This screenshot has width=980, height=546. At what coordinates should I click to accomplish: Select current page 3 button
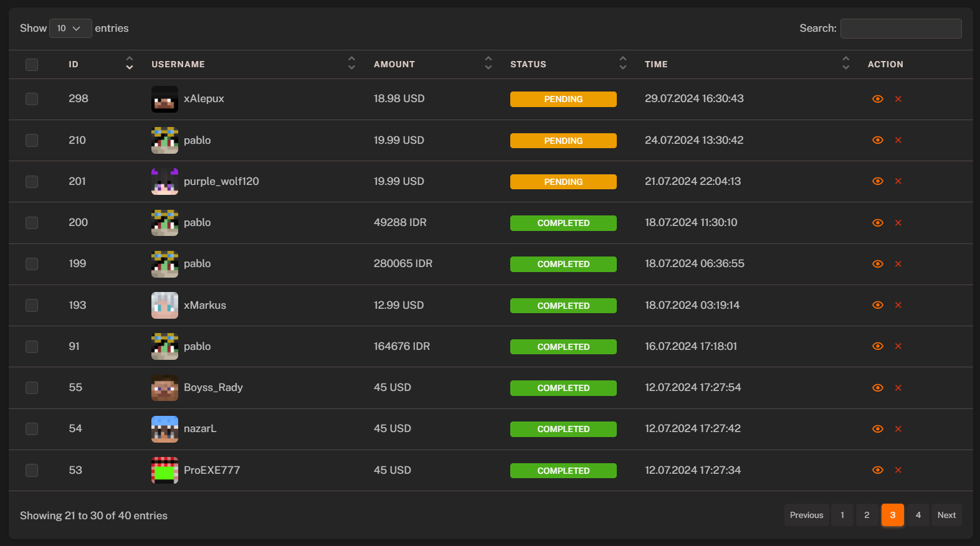893,515
